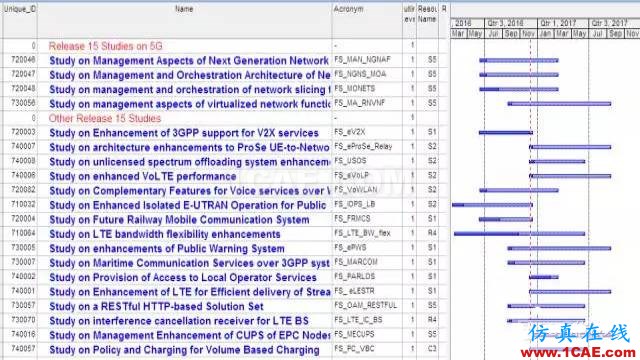
Task: Click the FS_PC_VBC acronym cell
Action: point(354,349)
